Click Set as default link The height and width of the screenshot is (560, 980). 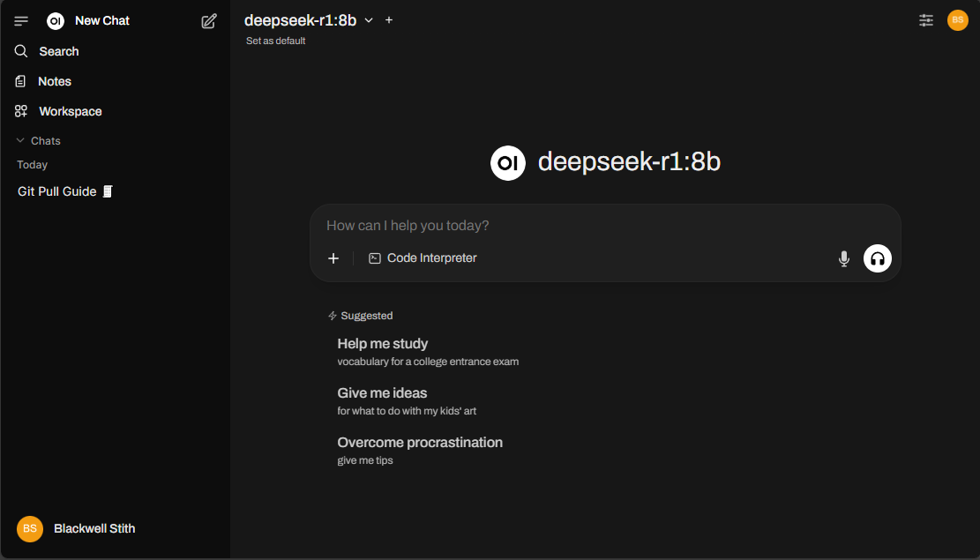click(x=275, y=41)
